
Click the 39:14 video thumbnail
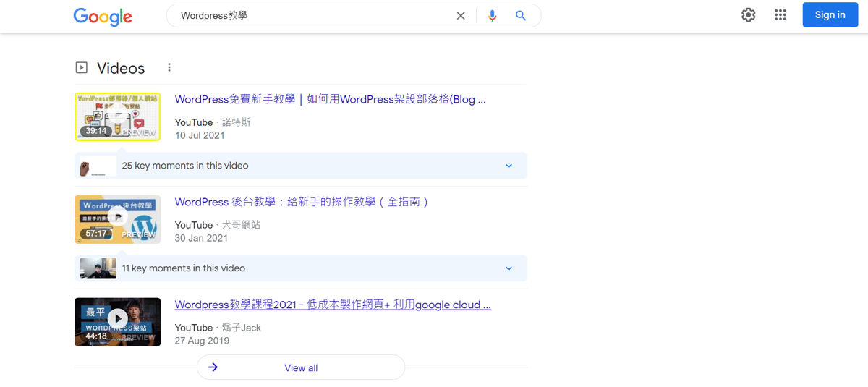click(117, 116)
